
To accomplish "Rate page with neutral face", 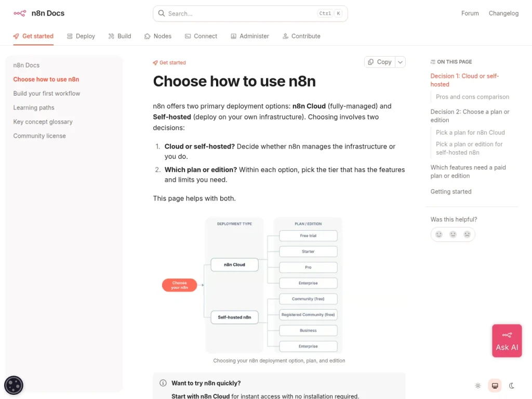I will pyautogui.click(x=453, y=234).
